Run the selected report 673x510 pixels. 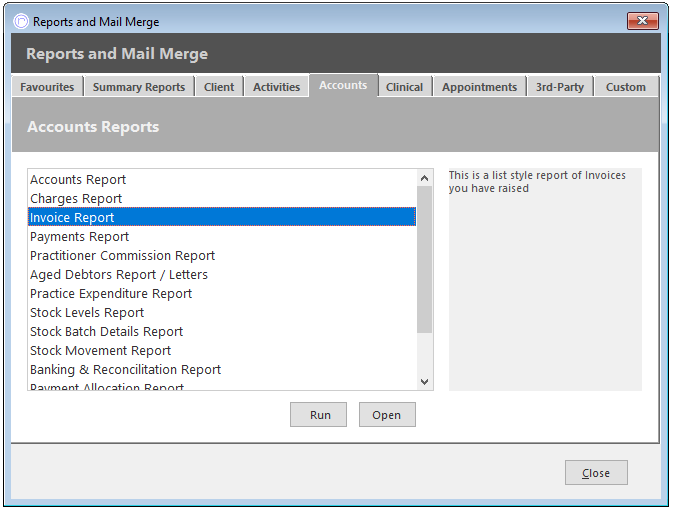pyautogui.click(x=318, y=415)
